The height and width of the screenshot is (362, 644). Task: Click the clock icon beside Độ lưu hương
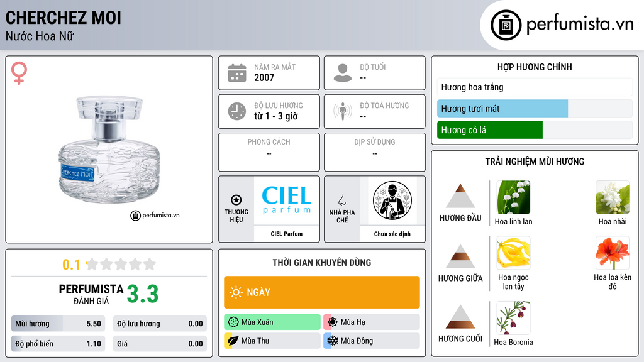(237, 111)
